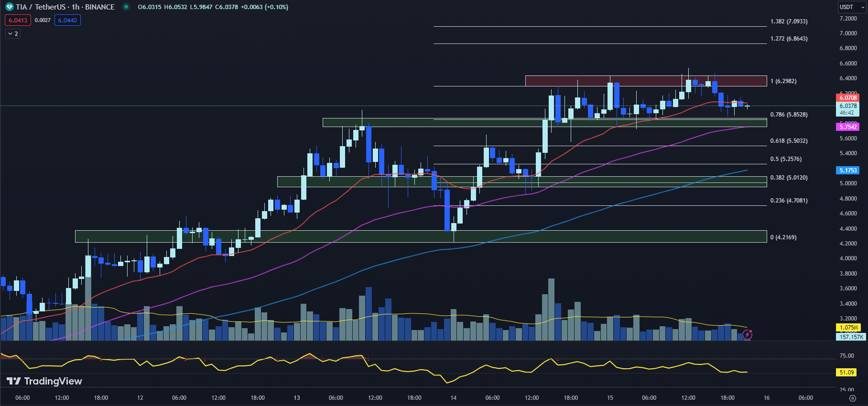Click the lightning bolt icon near the volume
868x406 pixels.
pos(748,335)
